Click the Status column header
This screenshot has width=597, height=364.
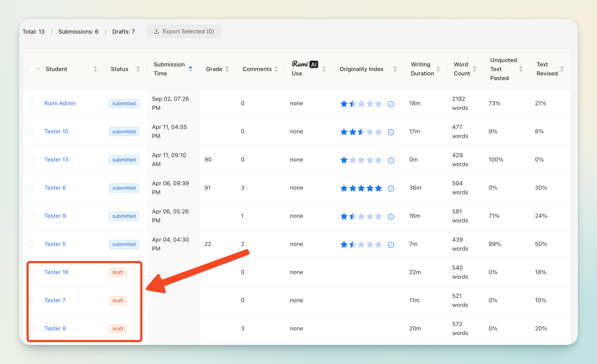pos(119,69)
